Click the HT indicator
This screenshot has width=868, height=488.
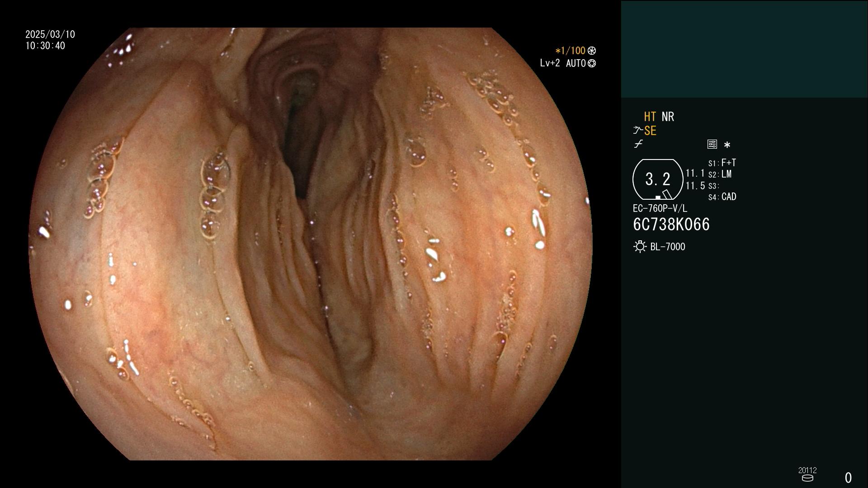tap(650, 117)
